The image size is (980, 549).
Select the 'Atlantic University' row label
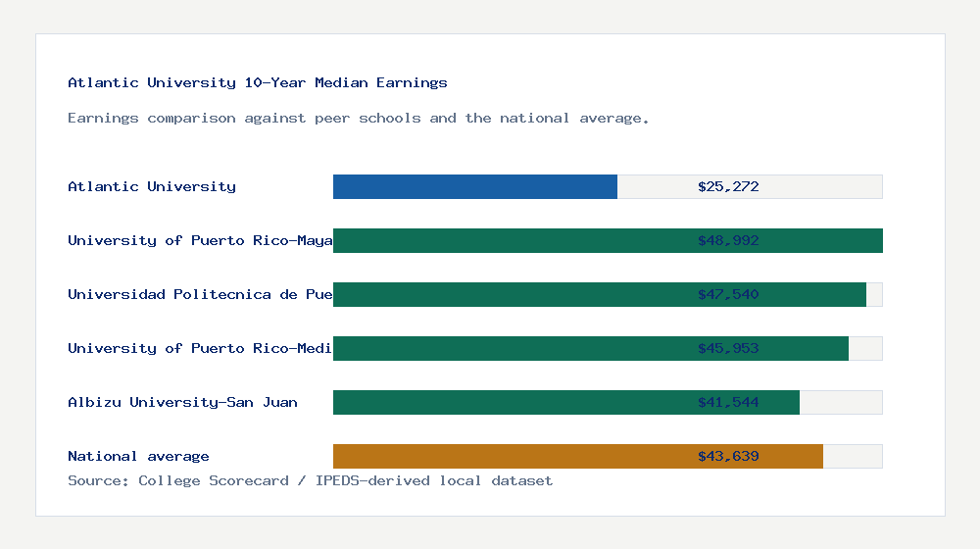point(152,186)
